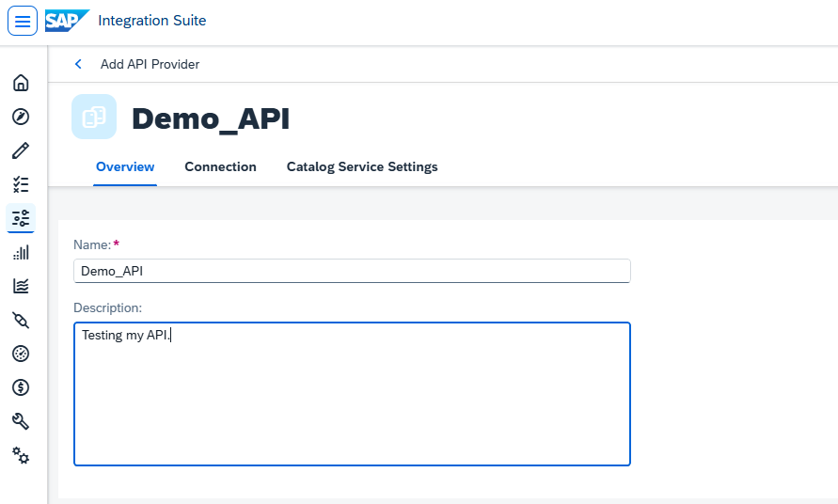Open the connector plug icon
Screen dimensions: 838x504
pyautogui.click(x=21, y=320)
